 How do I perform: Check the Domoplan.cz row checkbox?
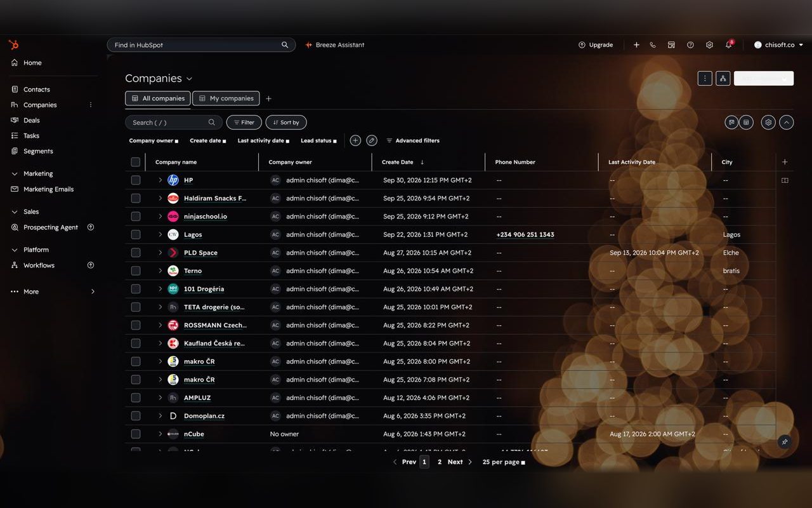[135, 416]
